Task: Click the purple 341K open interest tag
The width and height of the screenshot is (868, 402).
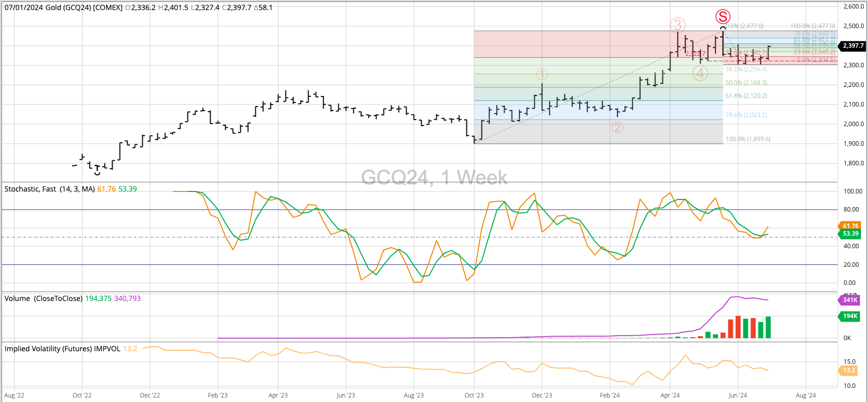Action: click(850, 300)
